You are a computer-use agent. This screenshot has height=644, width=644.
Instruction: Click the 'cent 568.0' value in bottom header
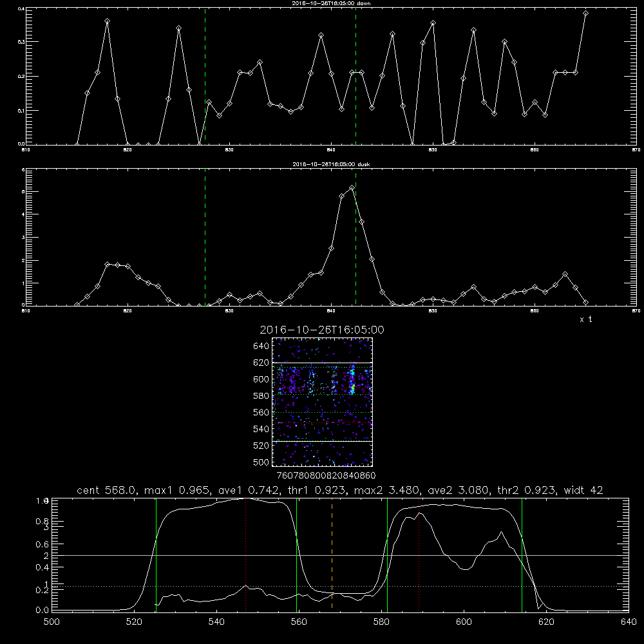[x=107, y=490]
